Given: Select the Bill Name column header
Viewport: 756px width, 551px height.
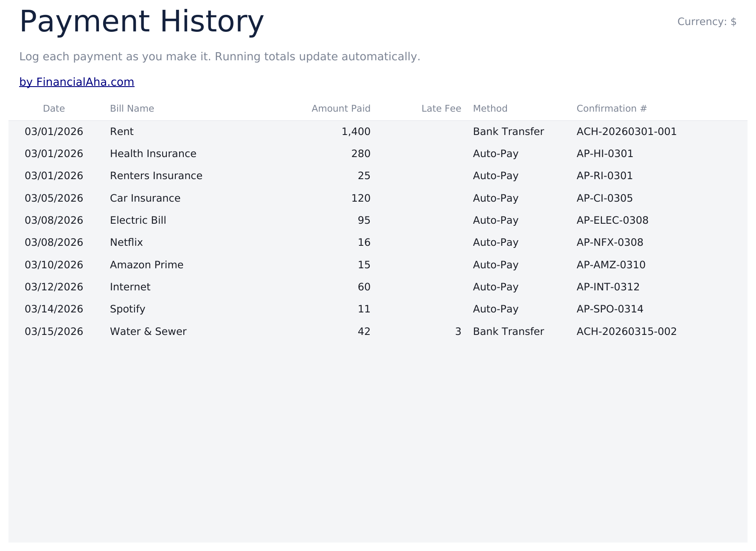Looking at the screenshot, I should pos(132,109).
